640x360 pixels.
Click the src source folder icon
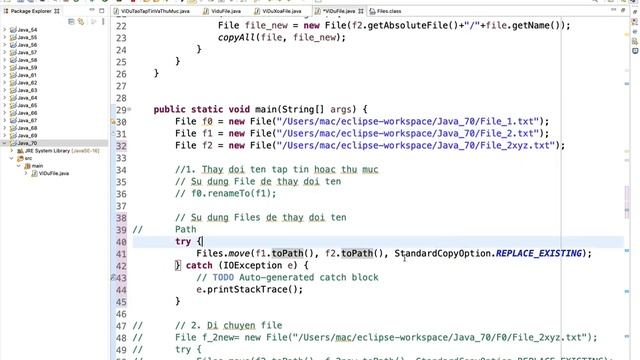(x=20, y=158)
